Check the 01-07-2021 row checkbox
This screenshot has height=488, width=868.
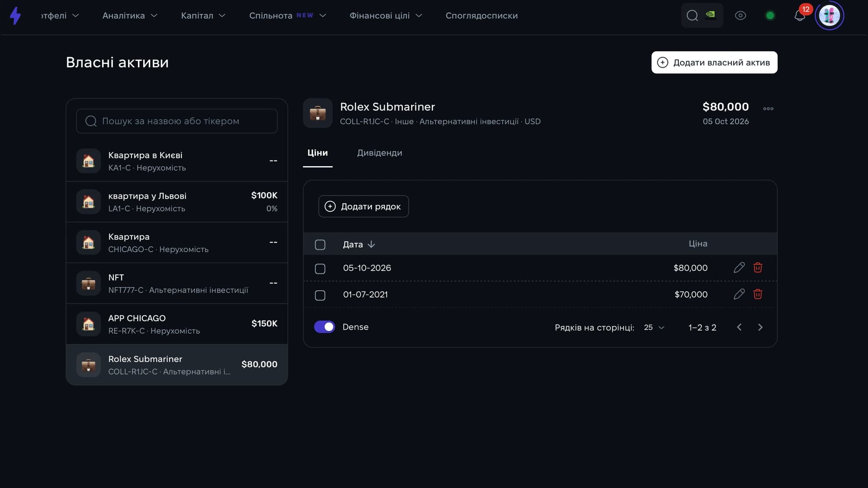tap(320, 295)
